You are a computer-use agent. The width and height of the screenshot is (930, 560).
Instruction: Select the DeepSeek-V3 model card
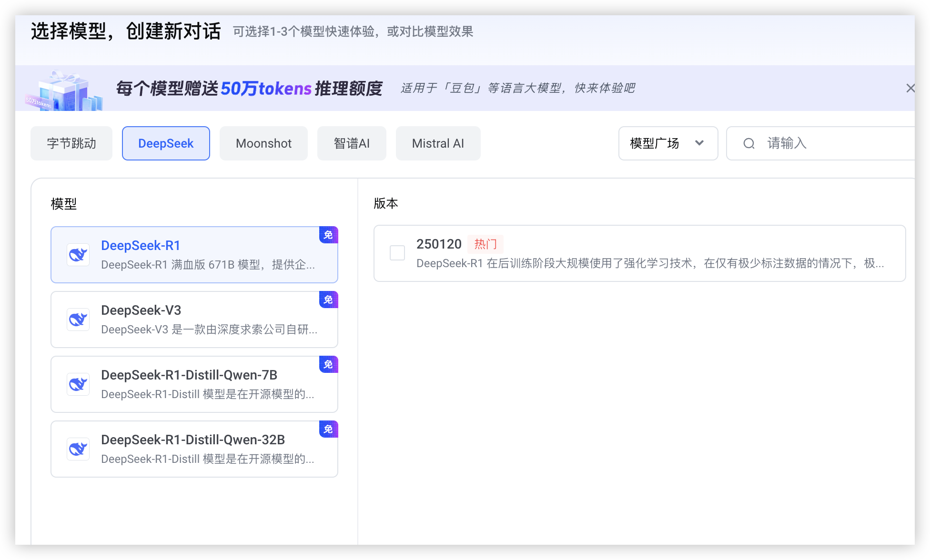point(194,320)
